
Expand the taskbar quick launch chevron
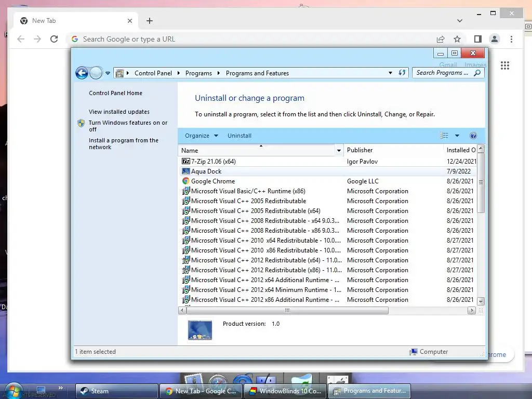(x=61, y=388)
